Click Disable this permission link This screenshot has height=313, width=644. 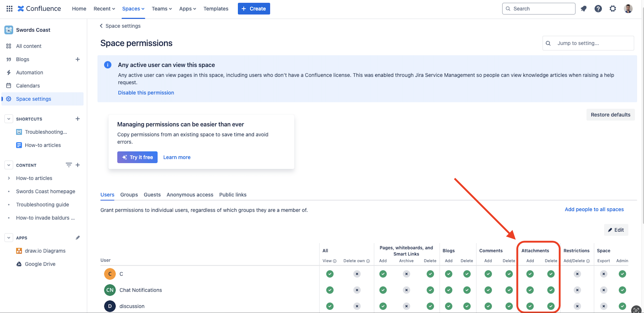146,93
